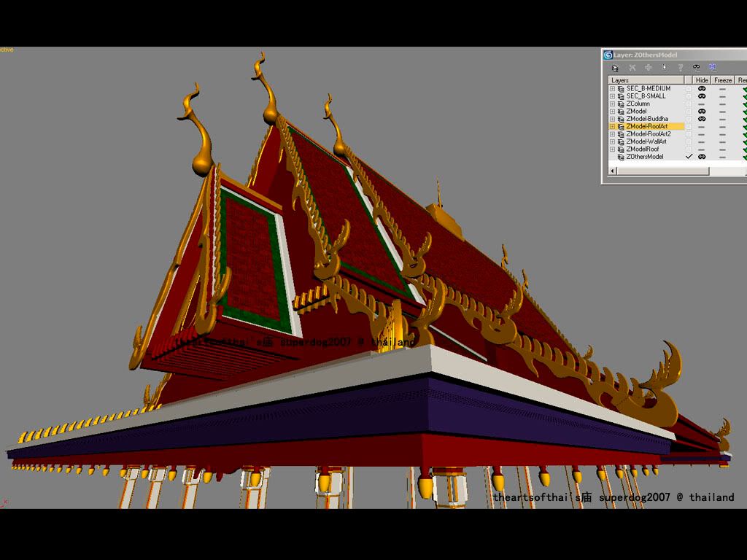Unhide the SEC_B-MEDIUM layer
Screen dimensions: 747x560
click(x=702, y=88)
